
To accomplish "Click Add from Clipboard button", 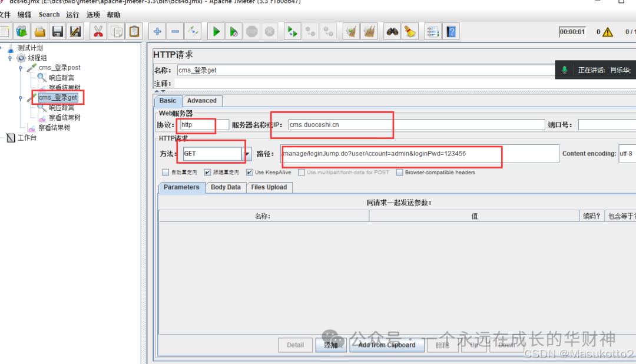I will point(387,345).
